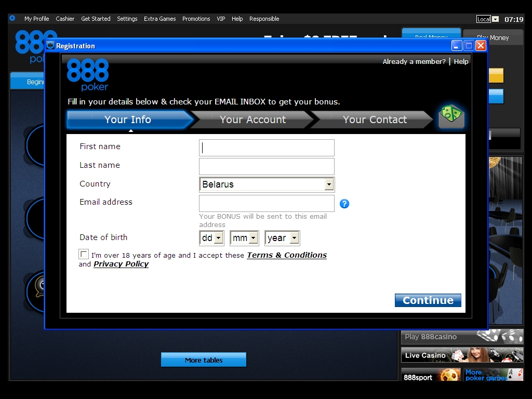Click the Privacy Policy link
This screenshot has height=399, width=532.
(x=121, y=264)
